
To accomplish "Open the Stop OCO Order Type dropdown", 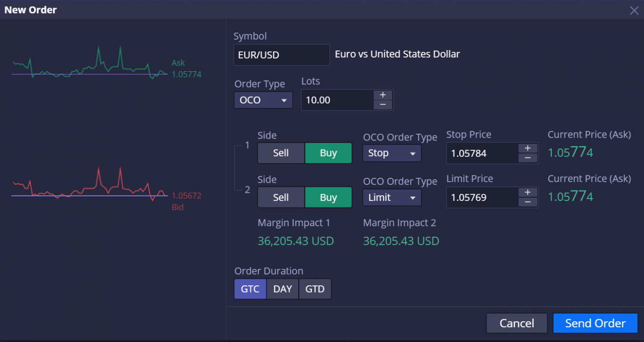I will tap(392, 153).
